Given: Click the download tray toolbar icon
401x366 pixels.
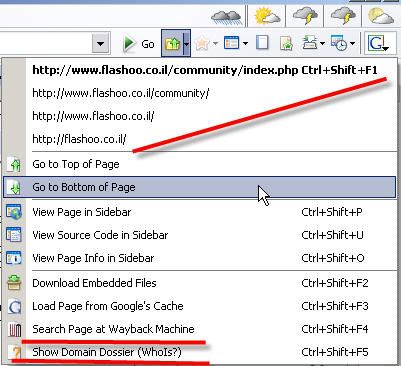Looking at the screenshot, I should (310, 43).
